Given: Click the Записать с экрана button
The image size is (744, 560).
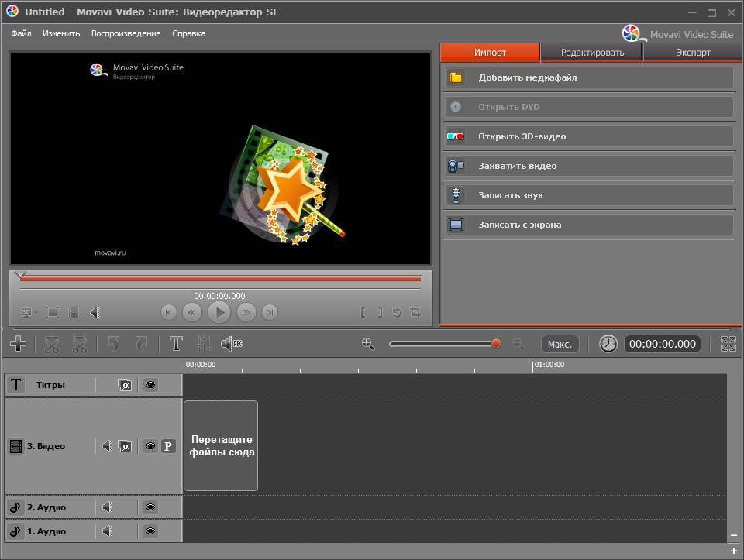Looking at the screenshot, I should click(x=589, y=225).
